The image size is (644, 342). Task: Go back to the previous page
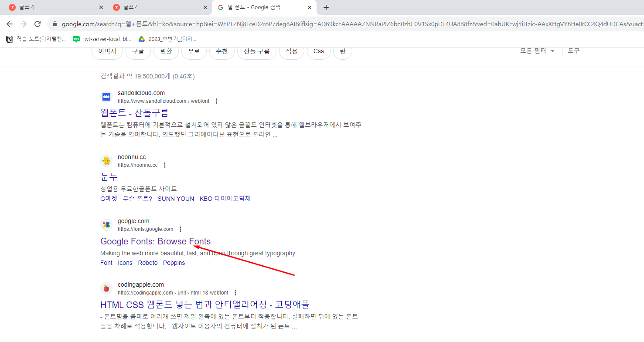click(10, 24)
